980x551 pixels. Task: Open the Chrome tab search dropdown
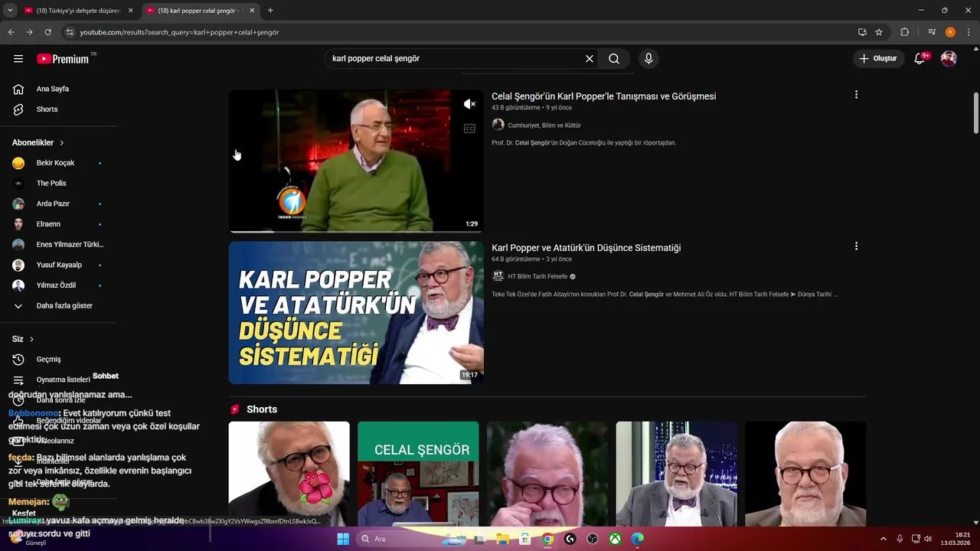coord(10,11)
